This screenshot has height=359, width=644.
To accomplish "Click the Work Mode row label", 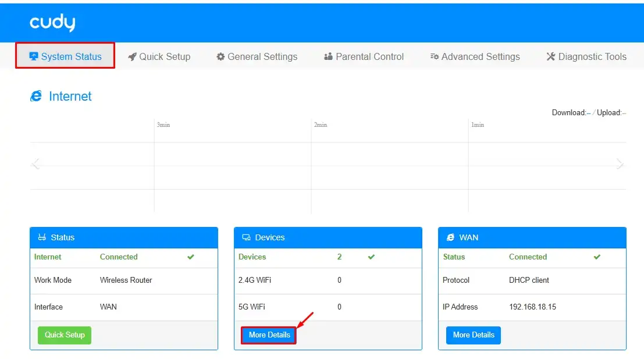I will coord(53,280).
